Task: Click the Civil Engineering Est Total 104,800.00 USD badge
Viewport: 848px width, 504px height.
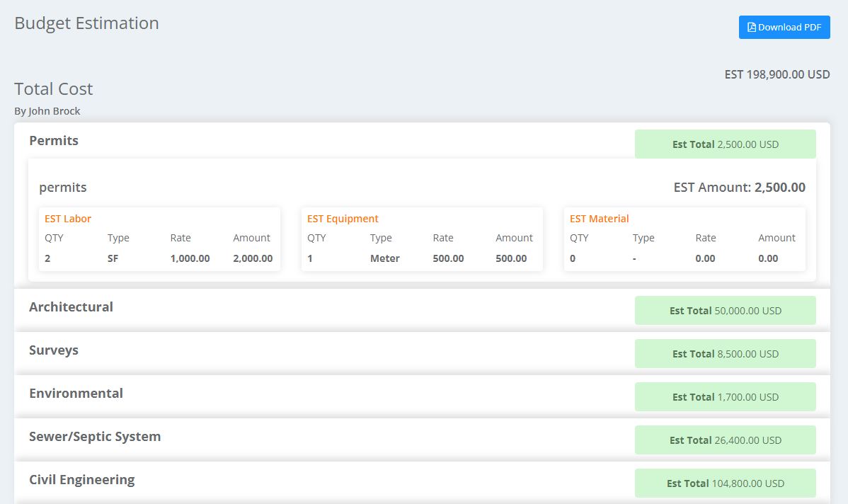Action: click(x=726, y=484)
